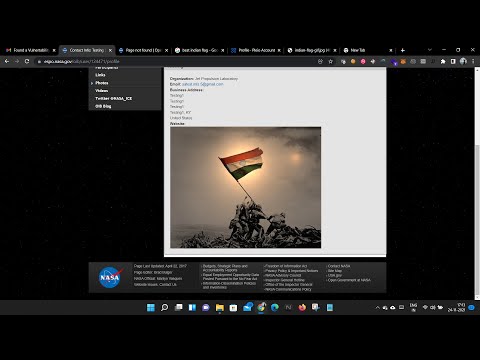This screenshot has width=480, height=360.
Task: Open Links in the sidebar menu
Action: pyautogui.click(x=100, y=75)
